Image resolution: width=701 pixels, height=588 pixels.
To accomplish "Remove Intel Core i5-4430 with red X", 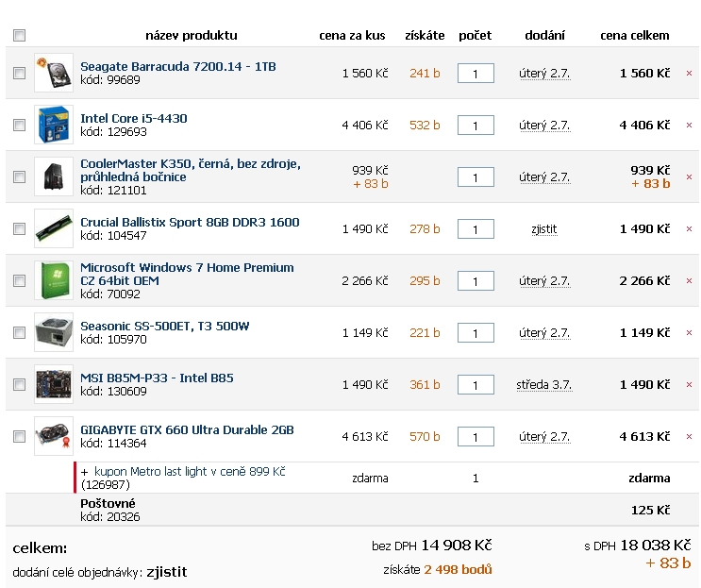I will [689, 126].
